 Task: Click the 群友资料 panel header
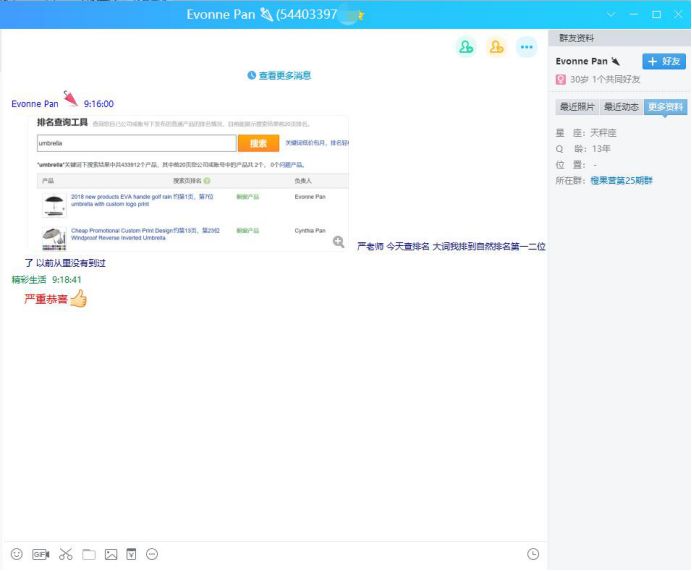point(620,38)
